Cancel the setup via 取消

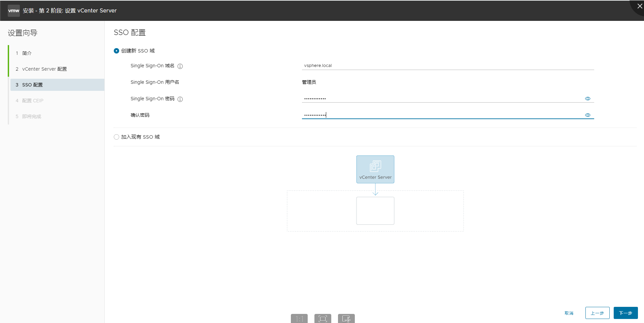click(569, 313)
